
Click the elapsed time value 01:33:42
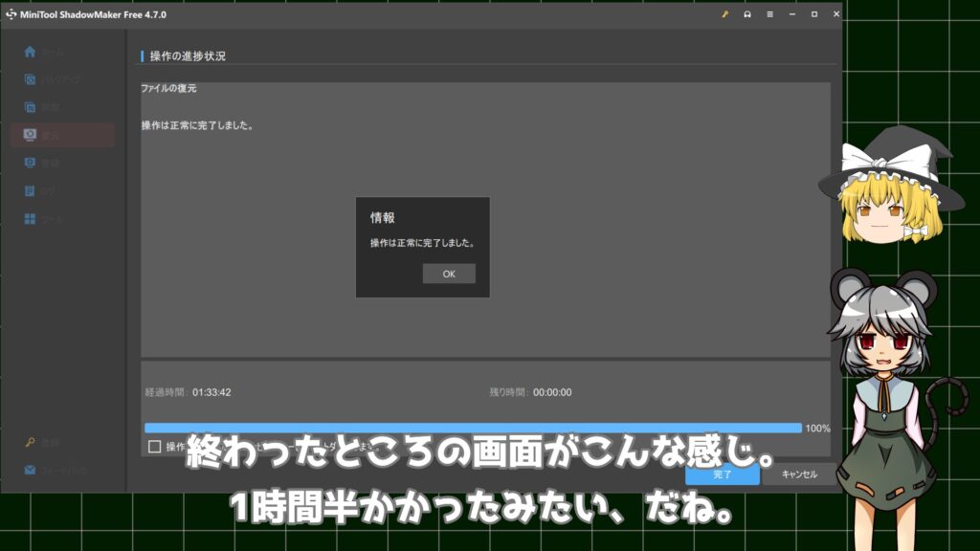(212, 392)
